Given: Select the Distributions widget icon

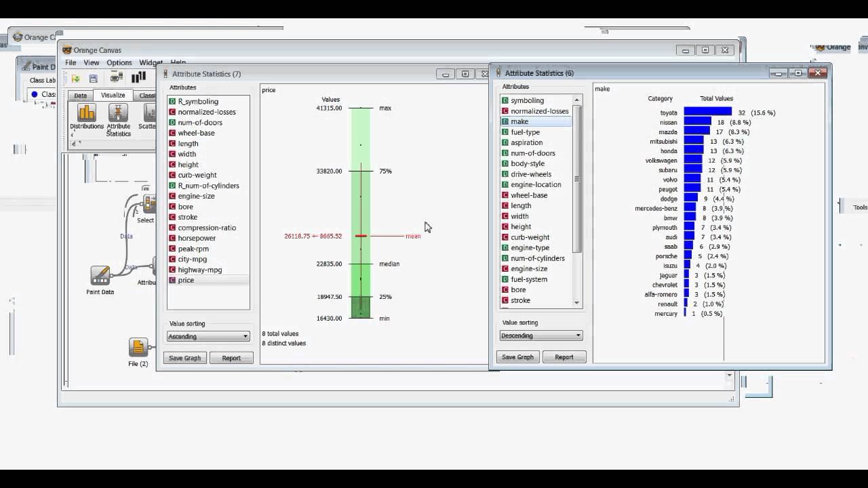Looking at the screenshot, I should coord(87,113).
